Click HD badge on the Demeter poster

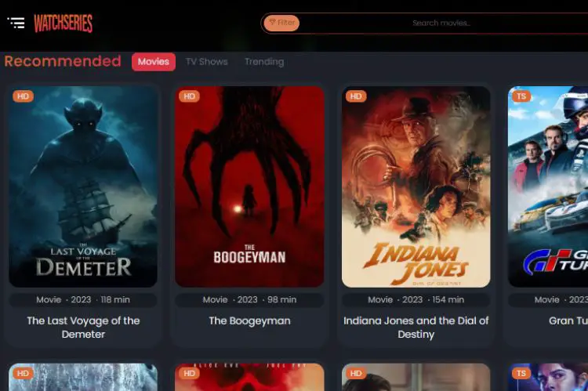pos(24,96)
